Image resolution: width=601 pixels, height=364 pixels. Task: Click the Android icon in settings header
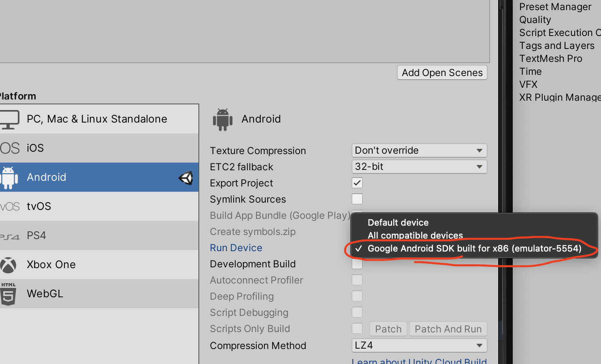[222, 120]
